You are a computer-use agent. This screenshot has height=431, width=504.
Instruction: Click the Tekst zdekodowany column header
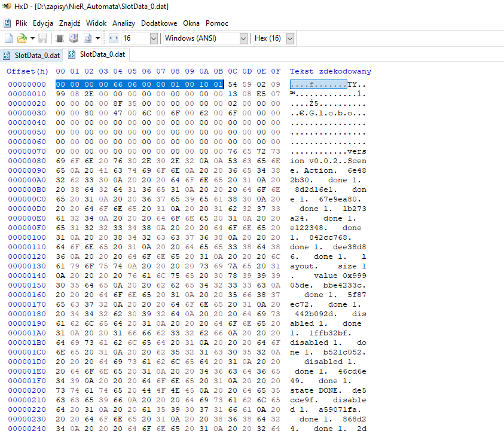(x=331, y=71)
